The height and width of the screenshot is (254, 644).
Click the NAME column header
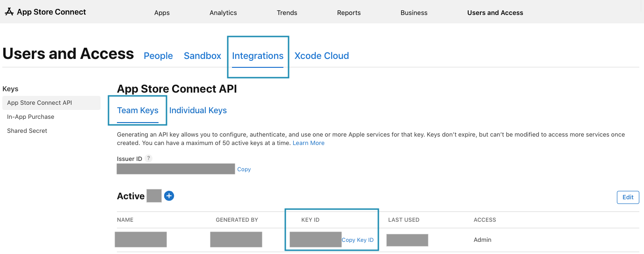pos(125,220)
